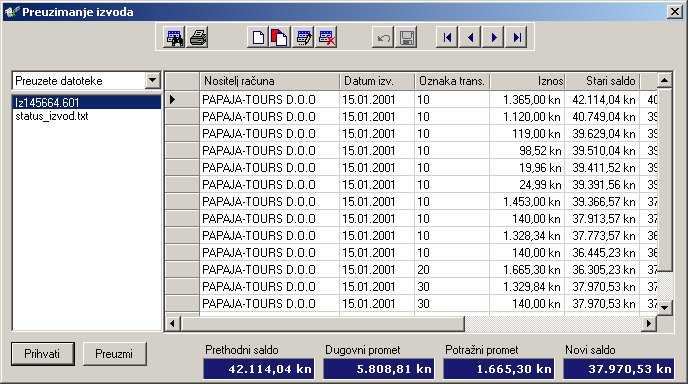The height and width of the screenshot is (384, 688).
Task: Click the edit record pencil icon
Action: [x=303, y=37]
